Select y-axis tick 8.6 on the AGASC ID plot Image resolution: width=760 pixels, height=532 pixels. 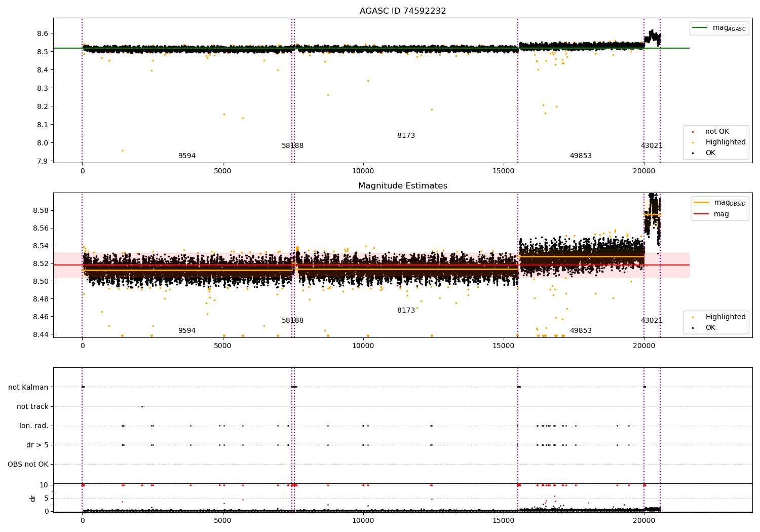tap(42, 34)
